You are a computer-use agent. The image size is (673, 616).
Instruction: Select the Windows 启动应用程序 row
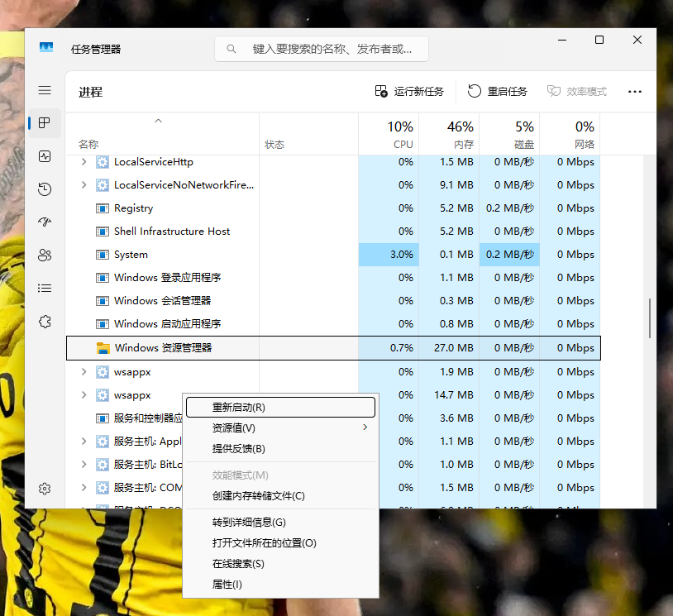click(333, 323)
